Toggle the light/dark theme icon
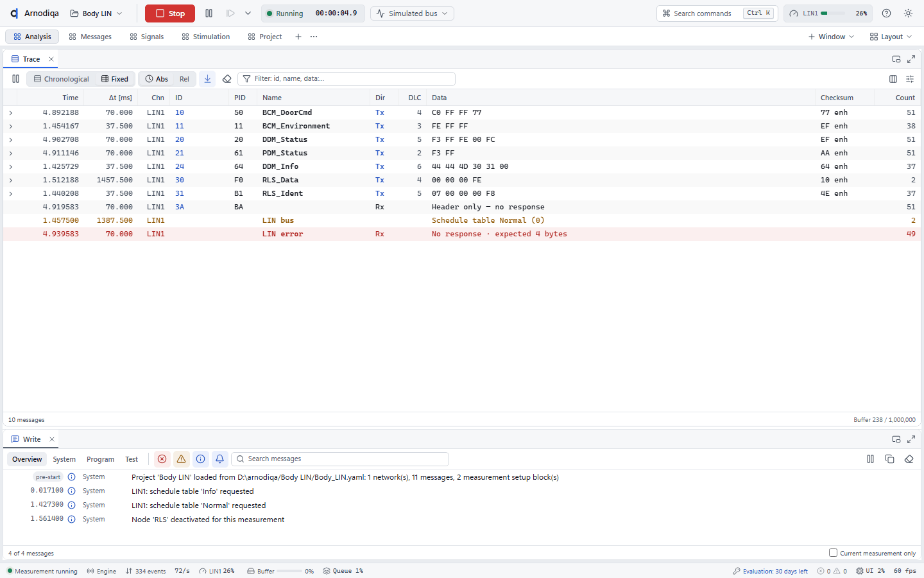924x578 pixels. click(908, 13)
